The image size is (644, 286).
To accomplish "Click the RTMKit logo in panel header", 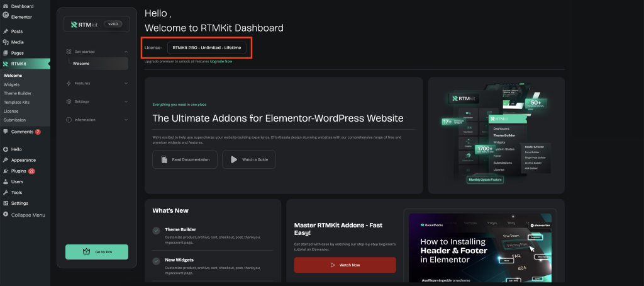I will (84, 25).
